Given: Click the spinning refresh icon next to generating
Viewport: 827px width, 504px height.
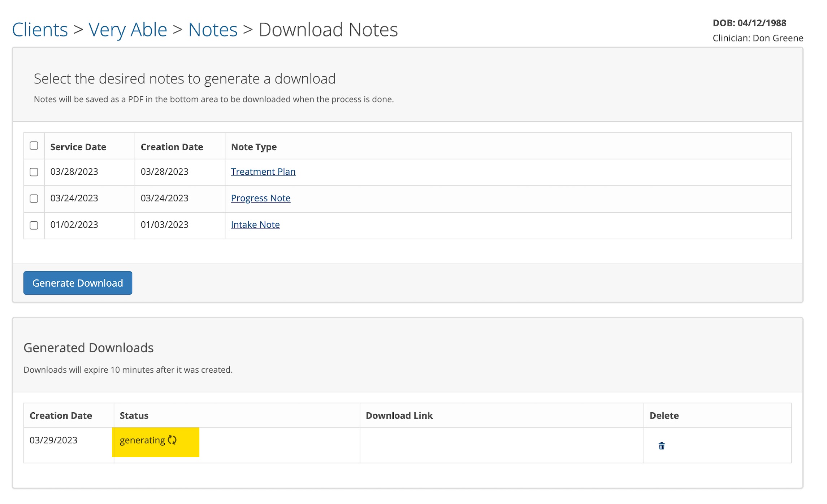Looking at the screenshot, I should pyautogui.click(x=172, y=440).
